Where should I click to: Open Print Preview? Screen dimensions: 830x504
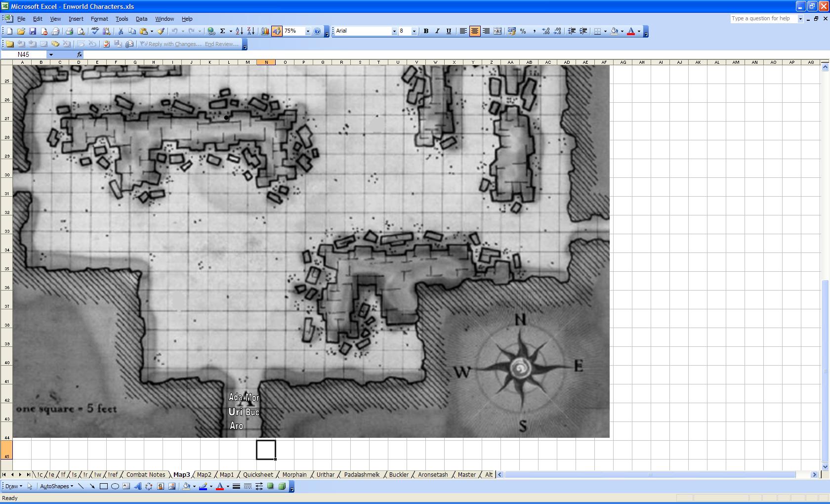(82, 31)
